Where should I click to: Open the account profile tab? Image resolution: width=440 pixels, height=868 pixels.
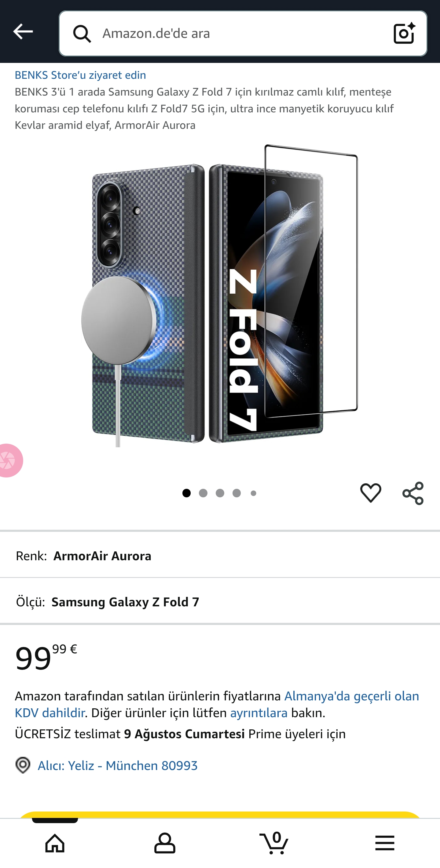tap(165, 843)
